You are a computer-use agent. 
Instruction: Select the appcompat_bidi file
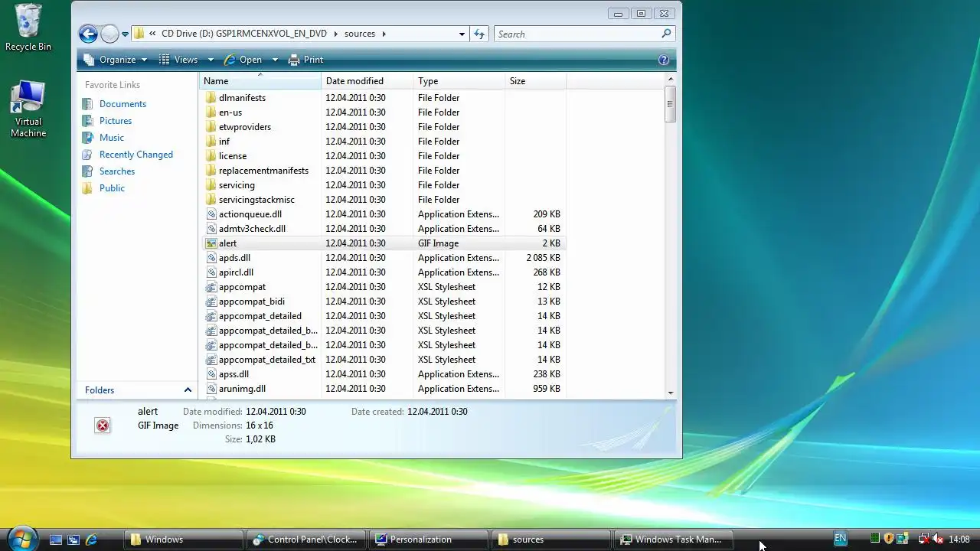coord(252,302)
